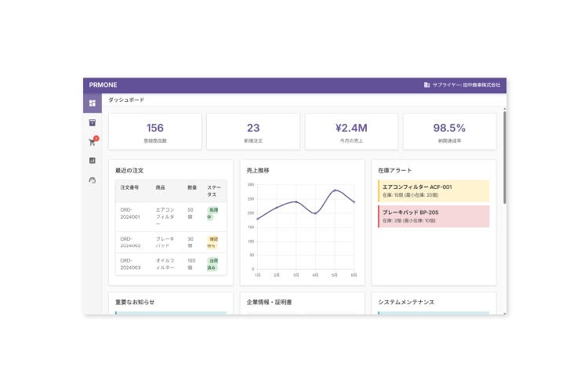Open ブレーキパッド BP-205 stock alert
Image resolution: width=588 pixels, height=392 pixels.
click(434, 216)
